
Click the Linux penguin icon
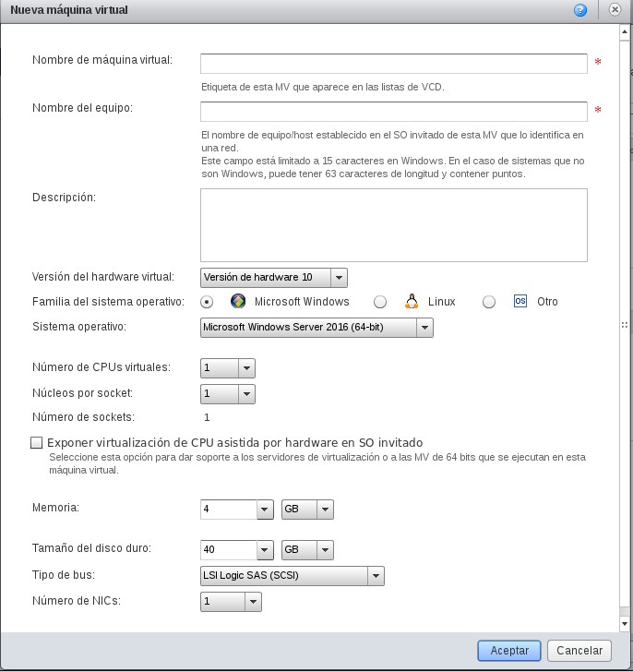(412, 301)
